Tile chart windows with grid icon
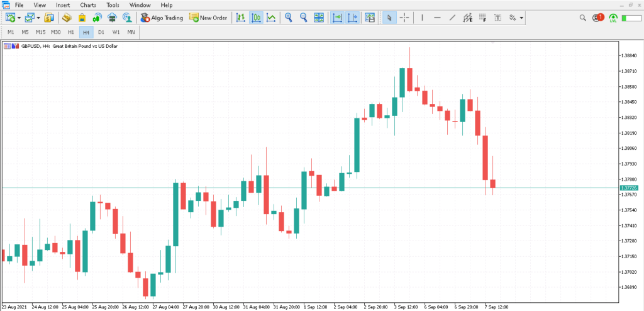Screen dimensions: 644x311 (x=319, y=18)
